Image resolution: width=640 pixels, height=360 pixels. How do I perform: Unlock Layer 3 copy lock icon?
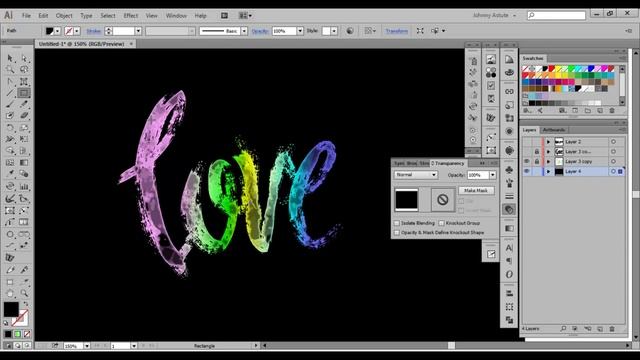coord(537,162)
